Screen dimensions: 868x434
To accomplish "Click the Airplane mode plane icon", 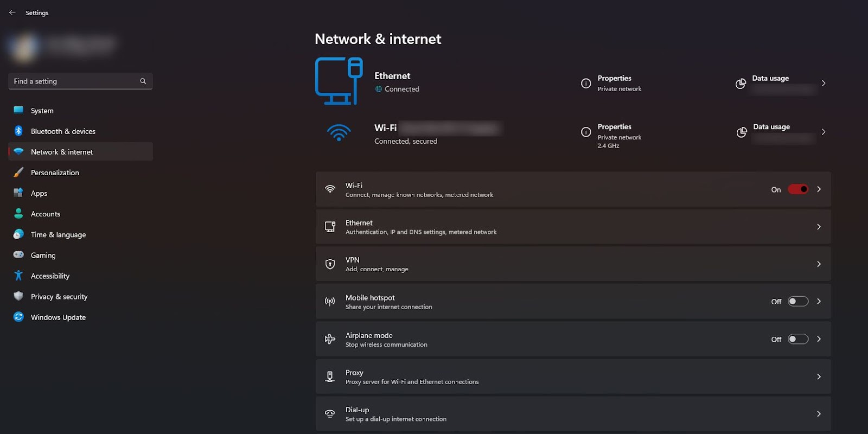I will 330,340.
